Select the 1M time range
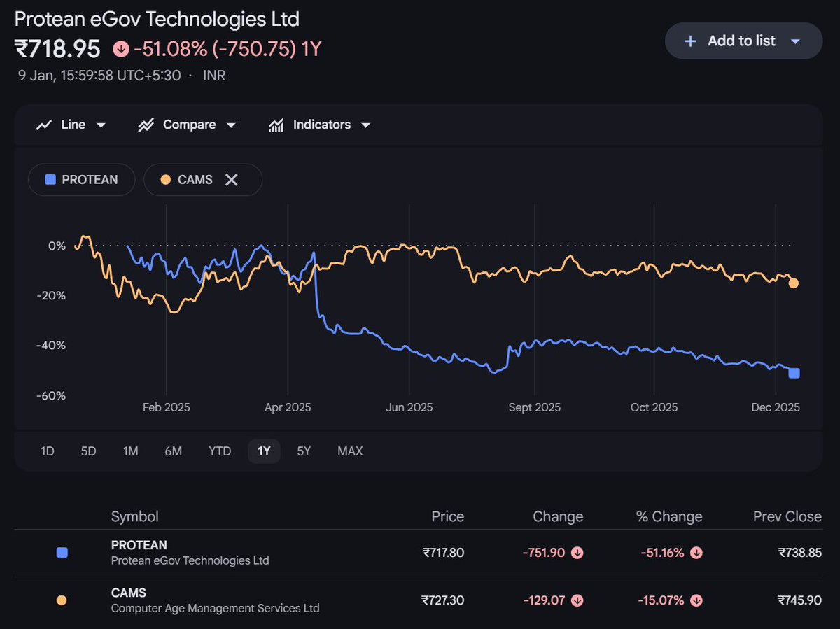 click(x=130, y=451)
